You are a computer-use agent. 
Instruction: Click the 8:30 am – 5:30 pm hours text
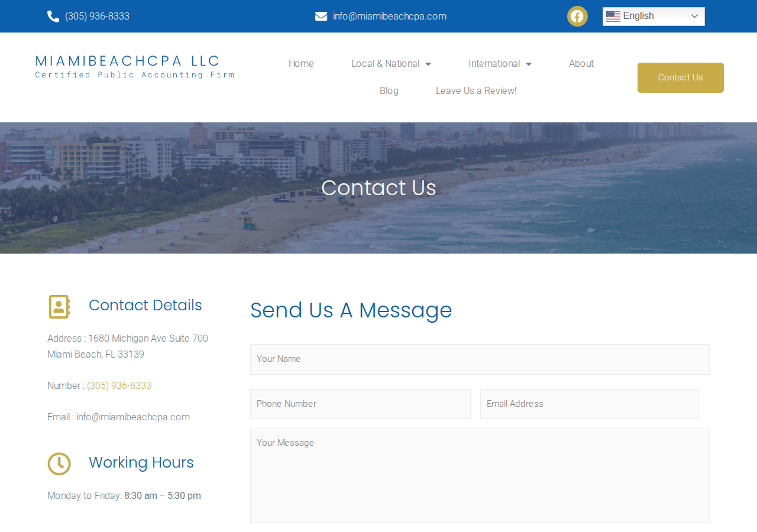163,496
